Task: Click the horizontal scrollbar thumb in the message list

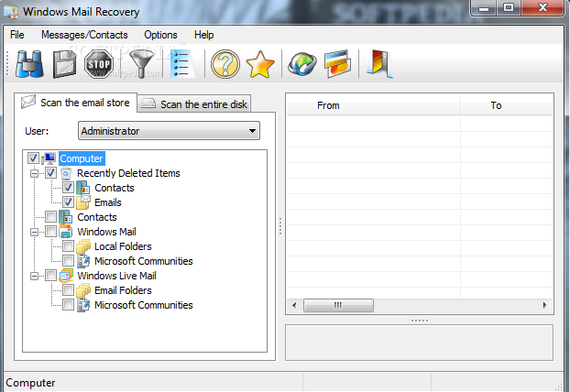Action: point(338,305)
